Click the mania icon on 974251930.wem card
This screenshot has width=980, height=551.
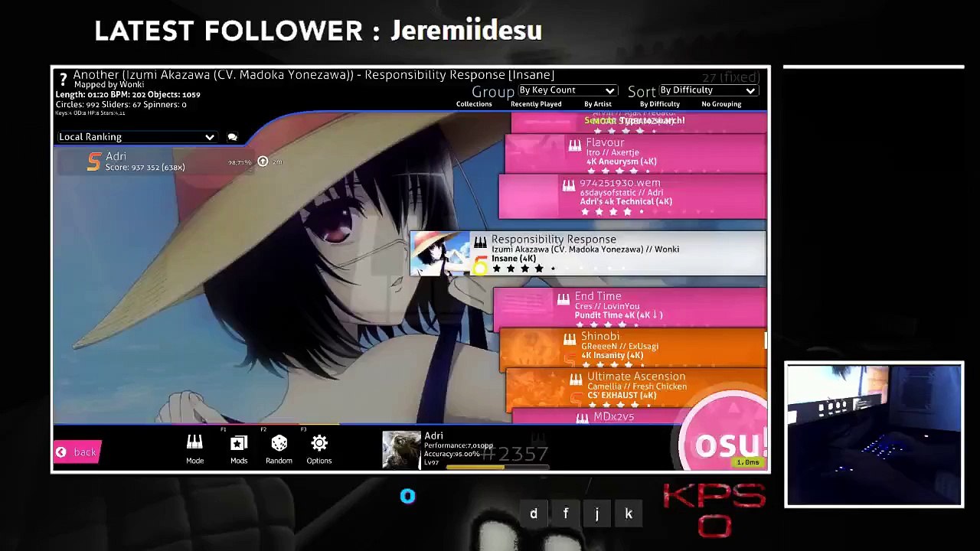click(x=569, y=185)
